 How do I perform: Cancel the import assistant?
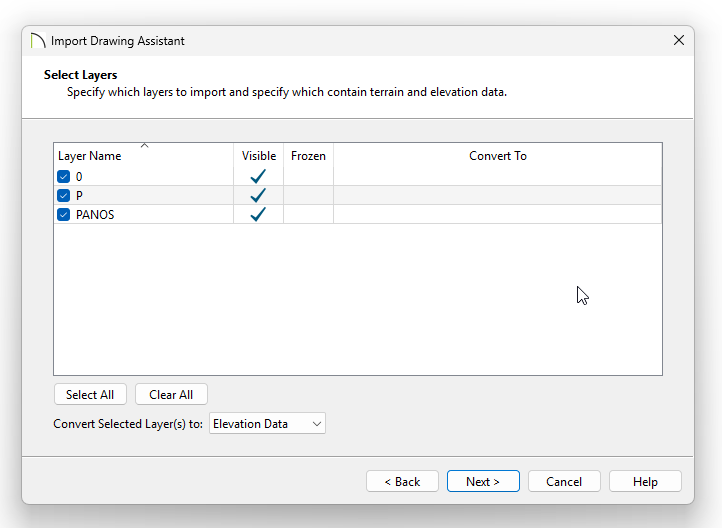[564, 481]
